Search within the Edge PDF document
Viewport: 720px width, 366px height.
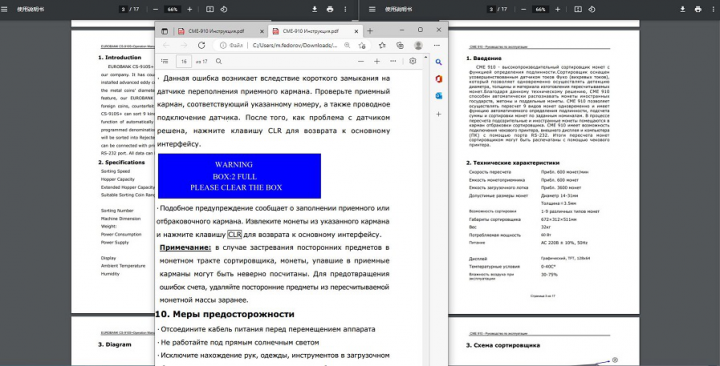(x=219, y=61)
